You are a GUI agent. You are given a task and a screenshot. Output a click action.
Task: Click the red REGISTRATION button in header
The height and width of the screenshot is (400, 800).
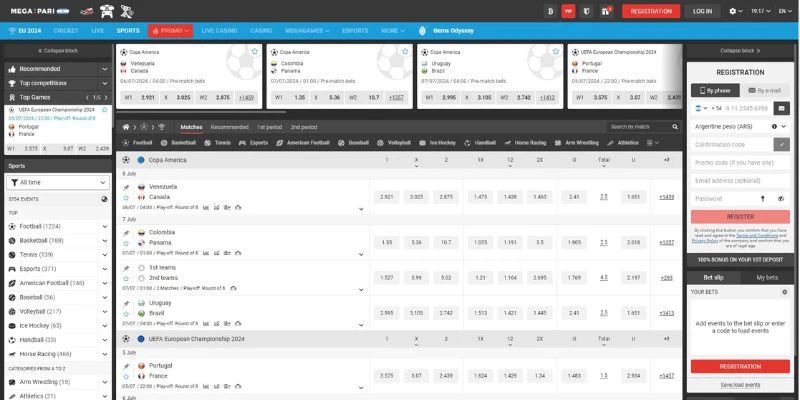coord(651,11)
